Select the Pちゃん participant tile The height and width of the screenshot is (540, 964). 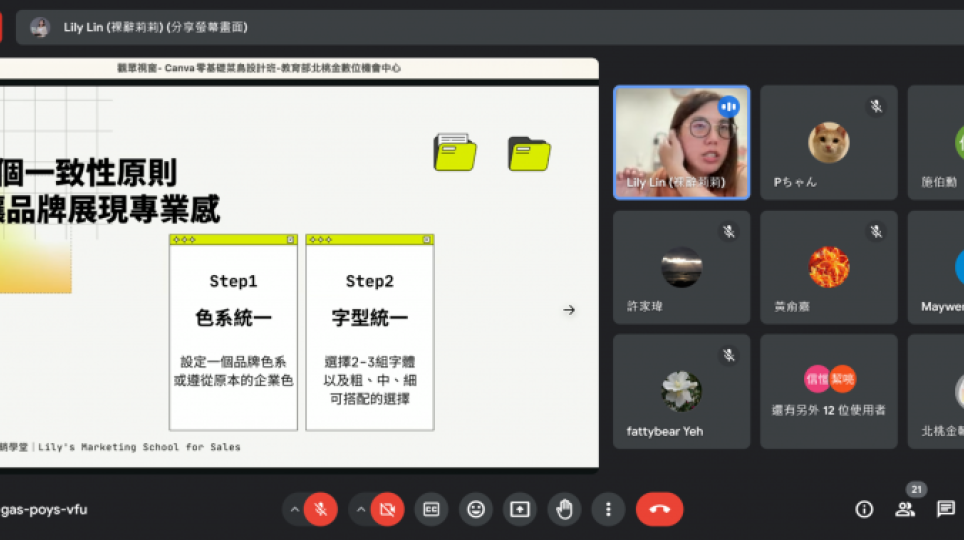828,142
